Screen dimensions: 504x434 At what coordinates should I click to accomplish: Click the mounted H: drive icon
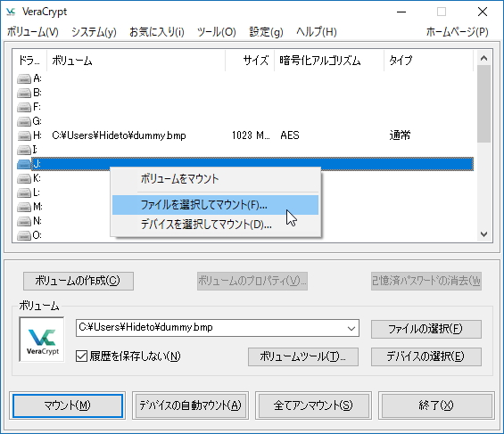[x=24, y=135]
